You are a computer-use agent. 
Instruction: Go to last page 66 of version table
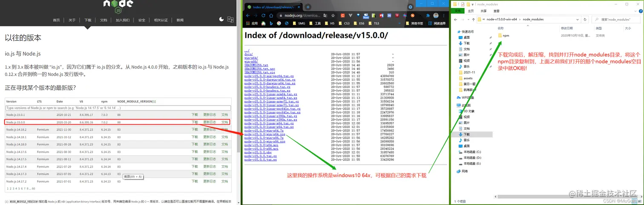click(x=33, y=188)
